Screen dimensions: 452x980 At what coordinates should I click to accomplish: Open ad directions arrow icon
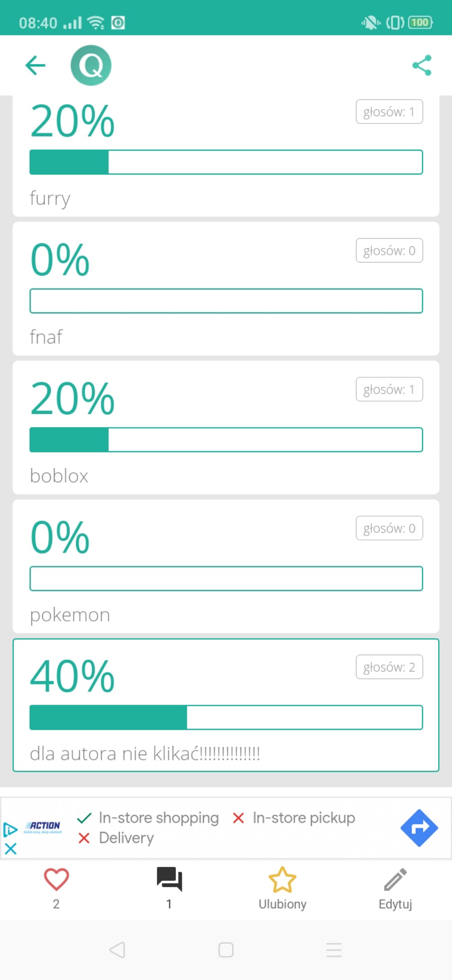[x=419, y=828]
